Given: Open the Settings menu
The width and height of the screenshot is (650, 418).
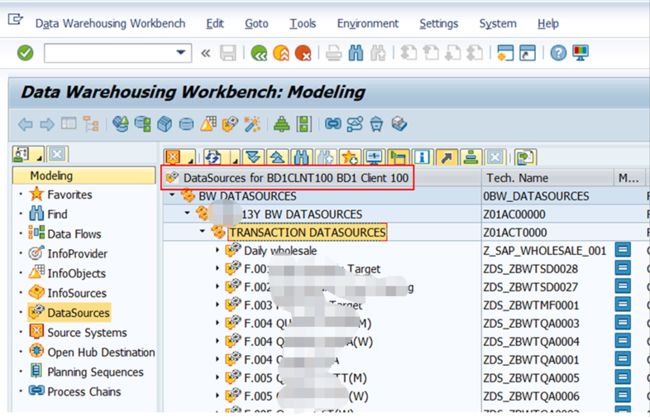Looking at the screenshot, I should 439,24.
